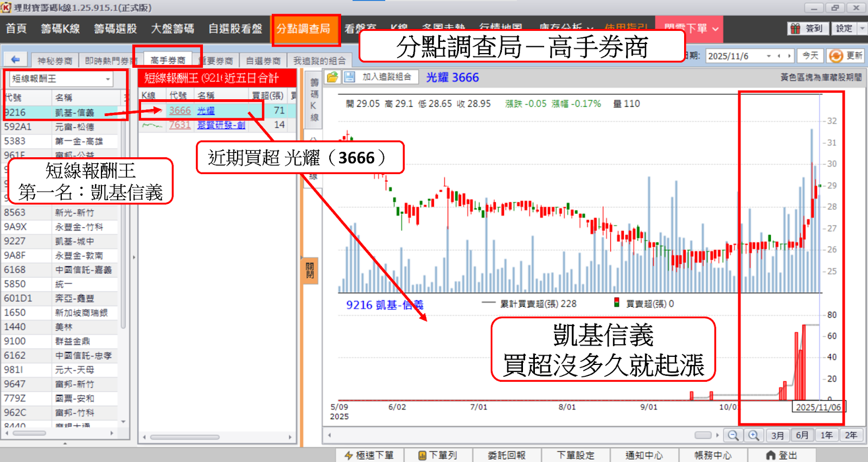Click the orange refresh 更新 icon
This screenshot has height=462, width=868.
(835, 56)
